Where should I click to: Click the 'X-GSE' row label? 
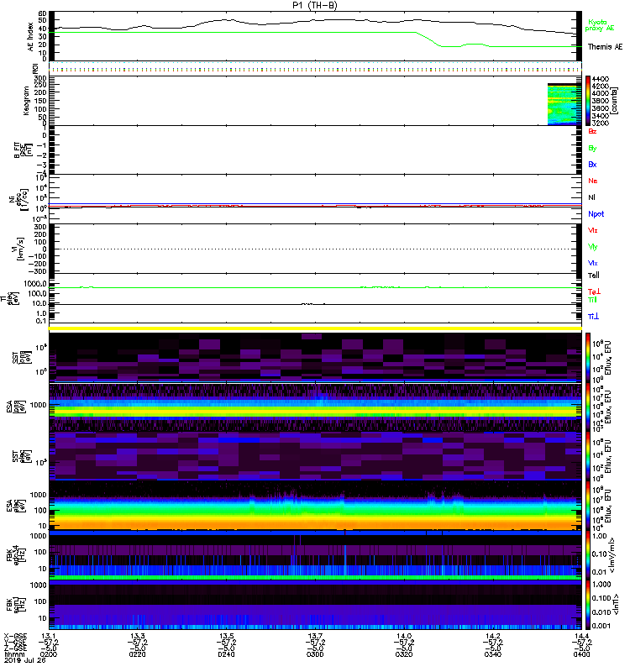15,636
